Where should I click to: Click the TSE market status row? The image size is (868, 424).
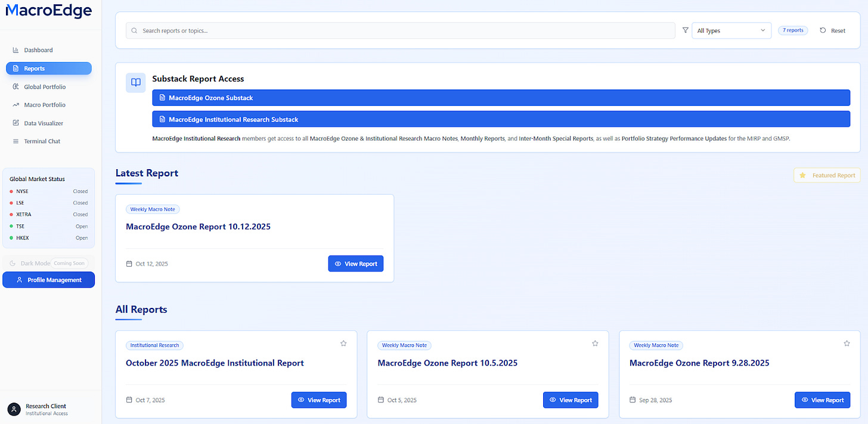click(x=48, y=226)
